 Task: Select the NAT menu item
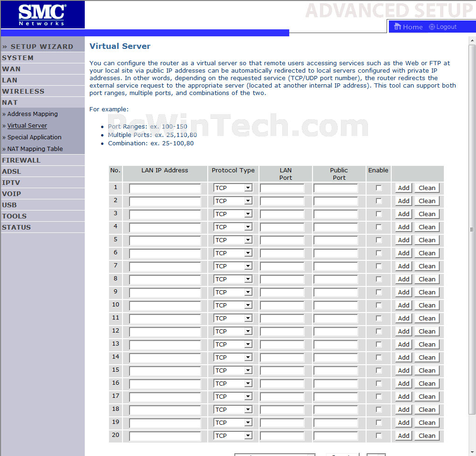10,102
